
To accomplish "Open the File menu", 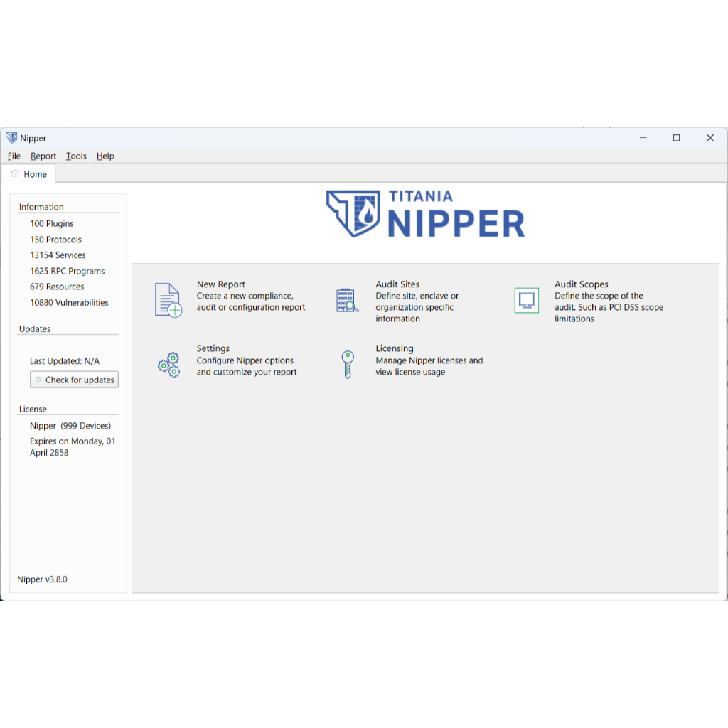I will tap(14, 156).
